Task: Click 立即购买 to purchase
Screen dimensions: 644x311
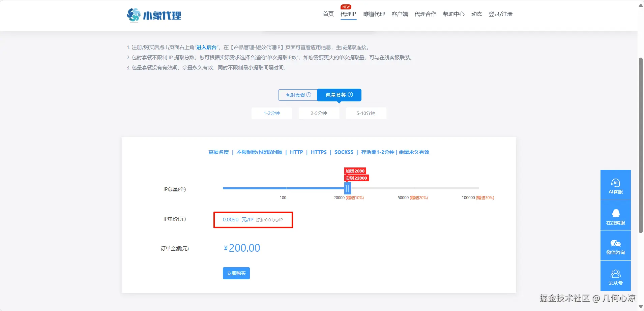Action: coord(236,273)
